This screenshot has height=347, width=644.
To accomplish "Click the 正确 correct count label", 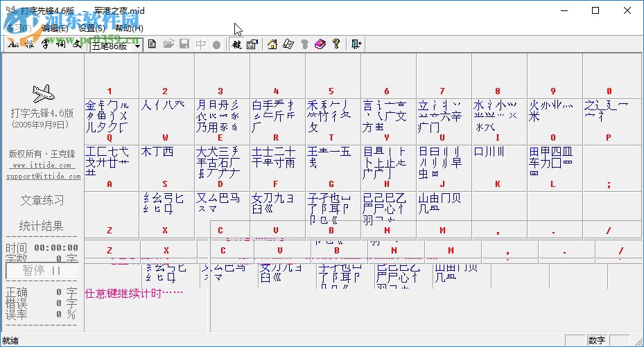I will (x=17, y=292).
